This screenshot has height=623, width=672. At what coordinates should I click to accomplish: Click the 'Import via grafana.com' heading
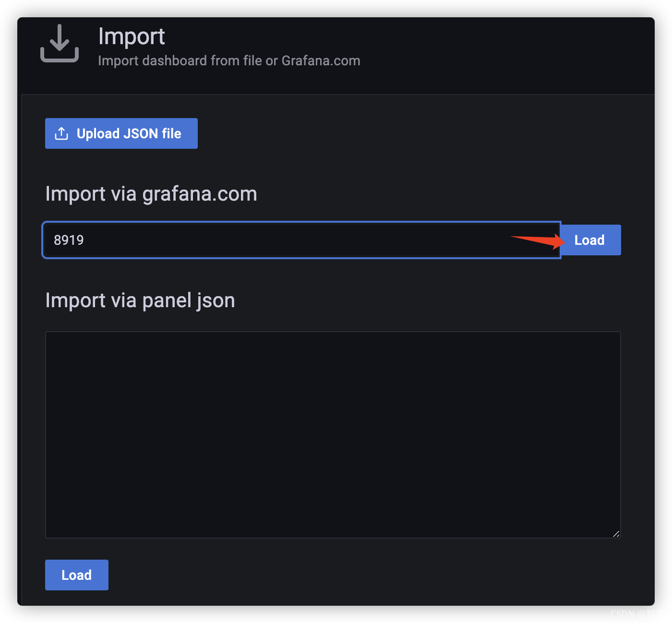(151, 194)
